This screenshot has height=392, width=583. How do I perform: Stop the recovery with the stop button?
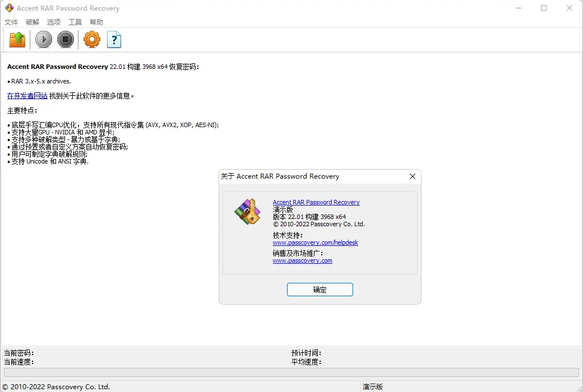(66, 39)
